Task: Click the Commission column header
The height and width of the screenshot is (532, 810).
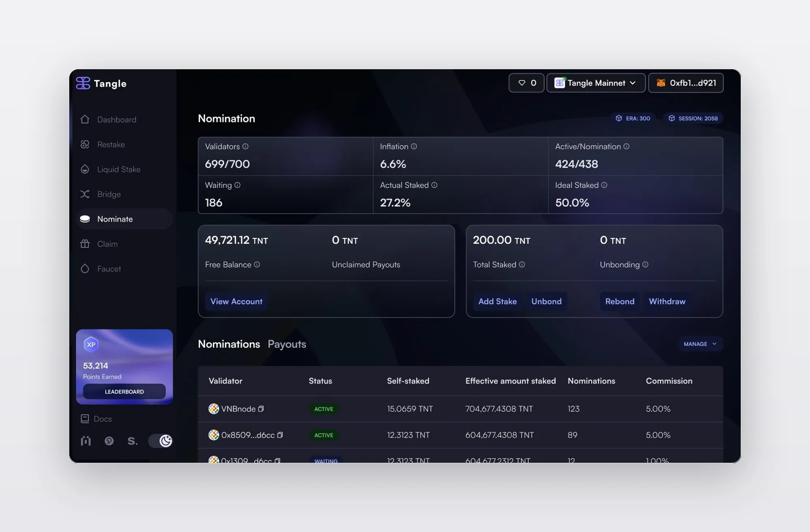Action: 669,381
